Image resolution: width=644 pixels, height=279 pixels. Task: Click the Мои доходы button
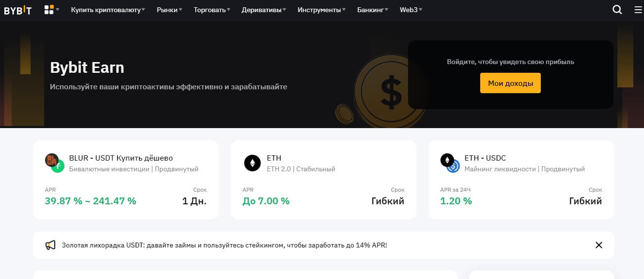(x=510, y=83)
